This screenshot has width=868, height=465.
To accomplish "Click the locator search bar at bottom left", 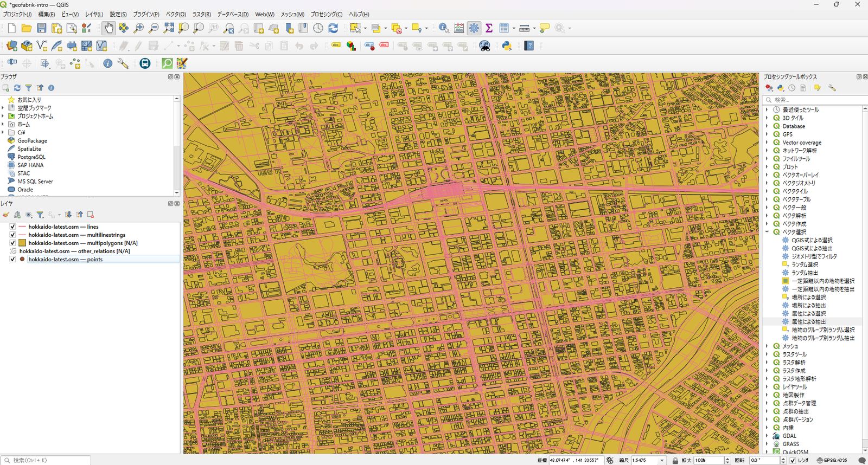I will point(46,460).
